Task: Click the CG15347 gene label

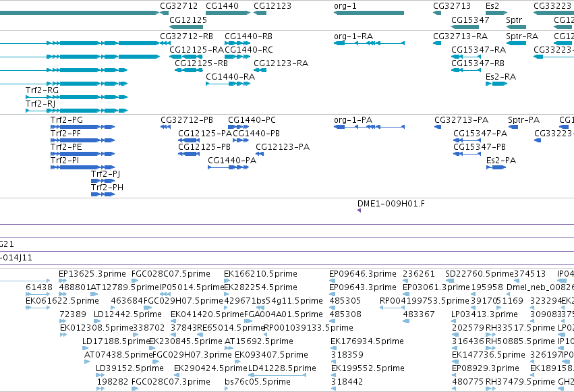Action: [470, 20]
